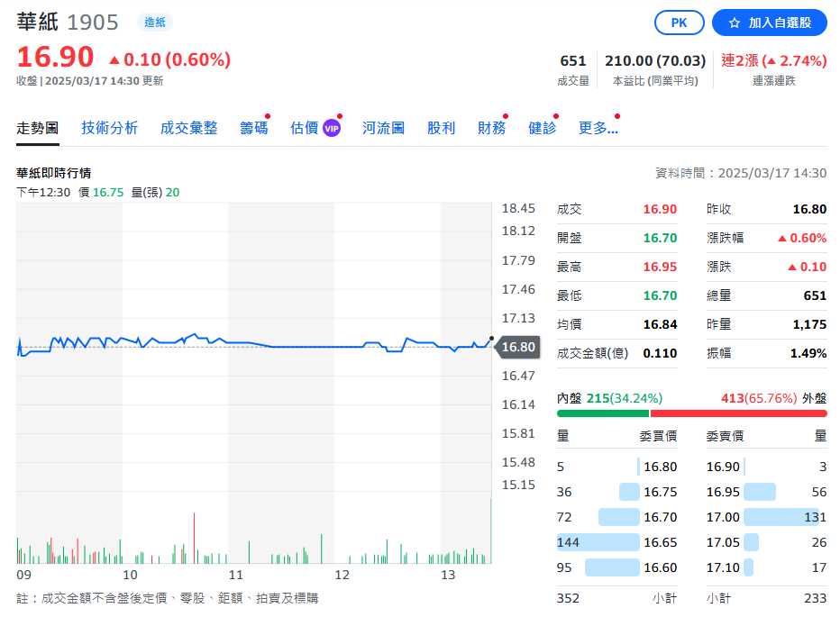The image size is (840, 617).
Task: Click the 委買價 16.75 bid row
Action: pyautogui.click(x=617, y=492)
